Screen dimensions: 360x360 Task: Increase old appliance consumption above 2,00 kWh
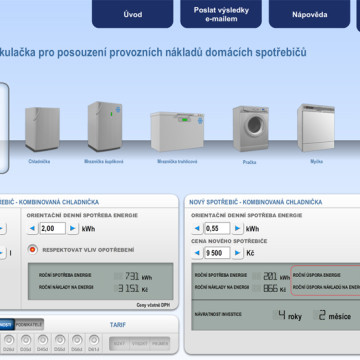tap(73, 229)
